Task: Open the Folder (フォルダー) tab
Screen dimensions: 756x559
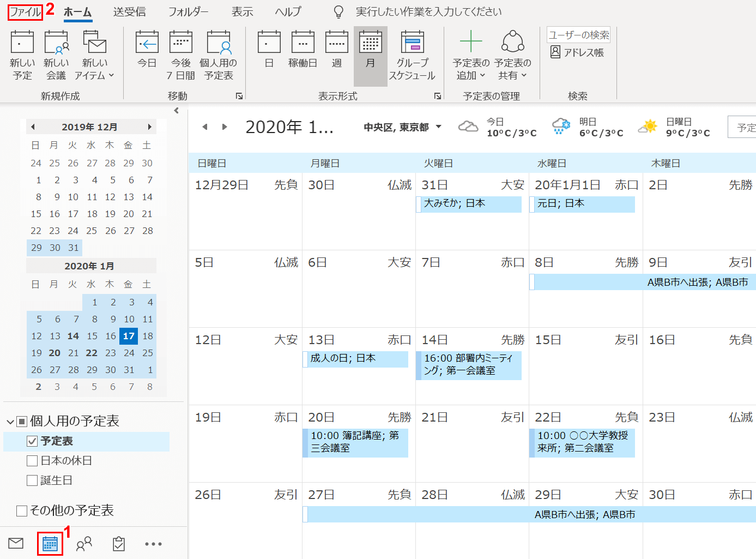Action: pyautogui.click(x=188, y=11)
